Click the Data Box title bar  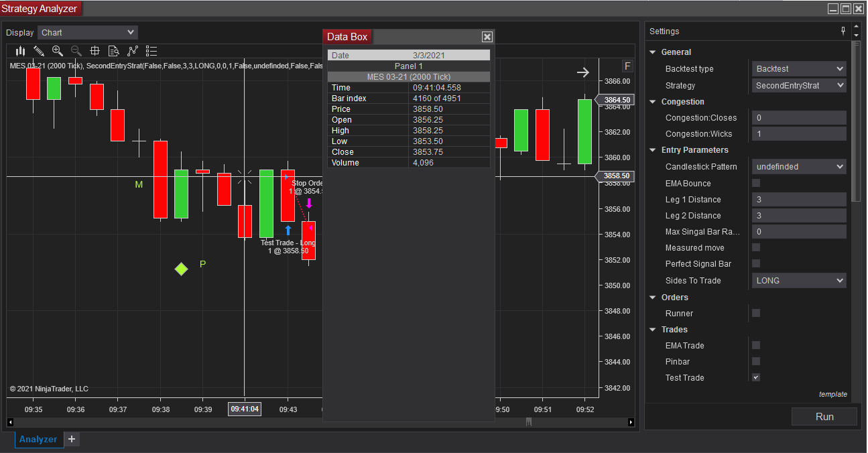pyautogui.click(x=409, y=37)
